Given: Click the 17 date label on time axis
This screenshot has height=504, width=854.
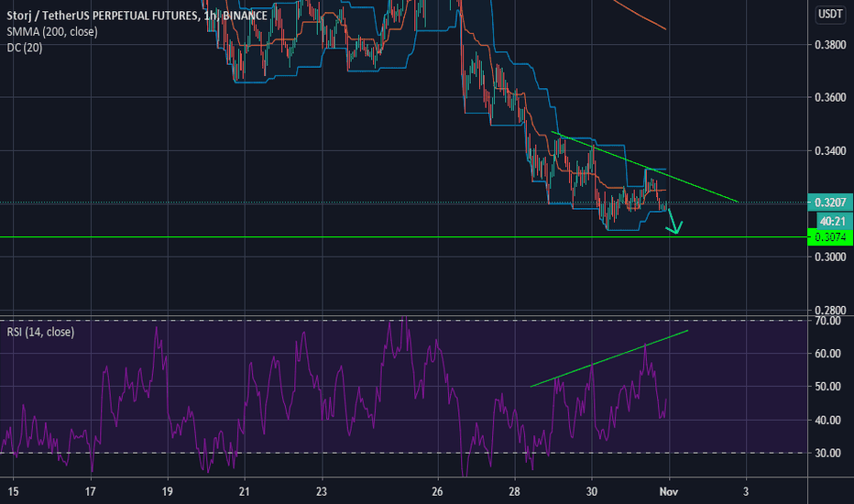Looking at the screenshot, I should point(91,491).
